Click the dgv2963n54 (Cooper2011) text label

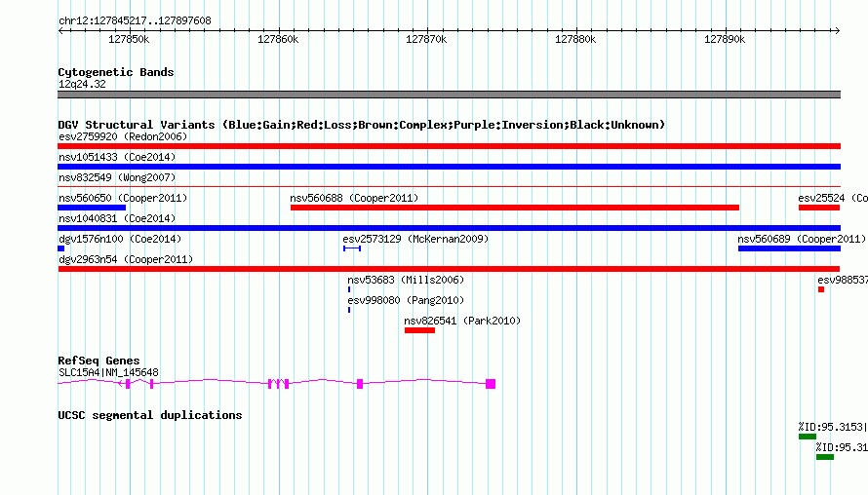[x=126, y=259]
